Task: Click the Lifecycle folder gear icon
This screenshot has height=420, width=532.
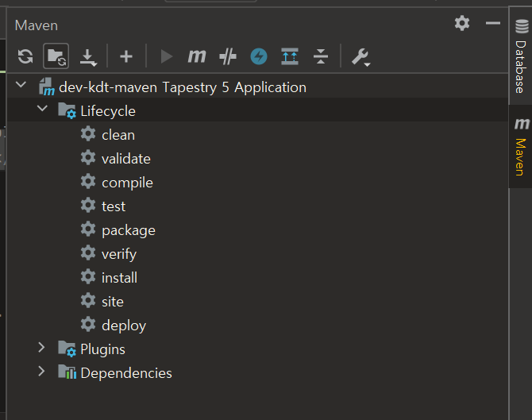Action: [x=67, y=110]
